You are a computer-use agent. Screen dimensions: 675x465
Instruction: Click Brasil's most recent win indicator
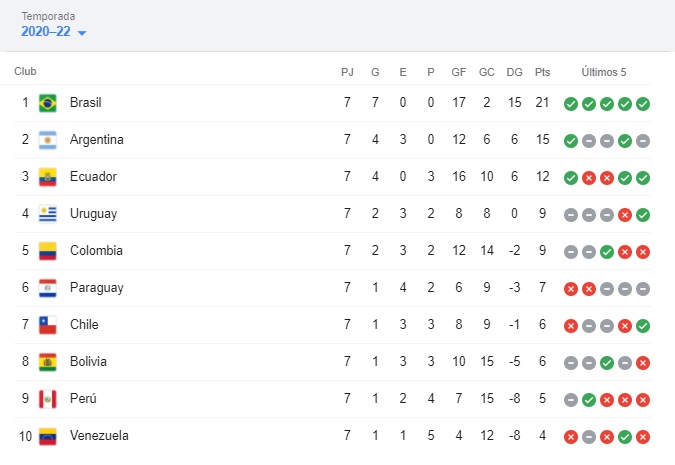pyautogui.click(x=643, y=104)
